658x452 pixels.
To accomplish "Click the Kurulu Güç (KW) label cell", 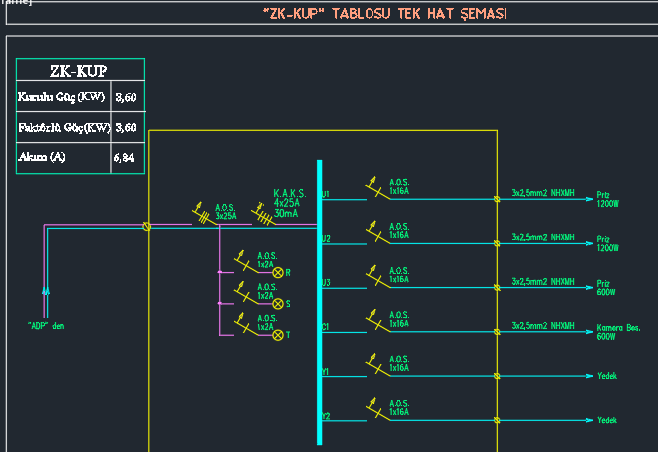I will click(x=63, y=97).
